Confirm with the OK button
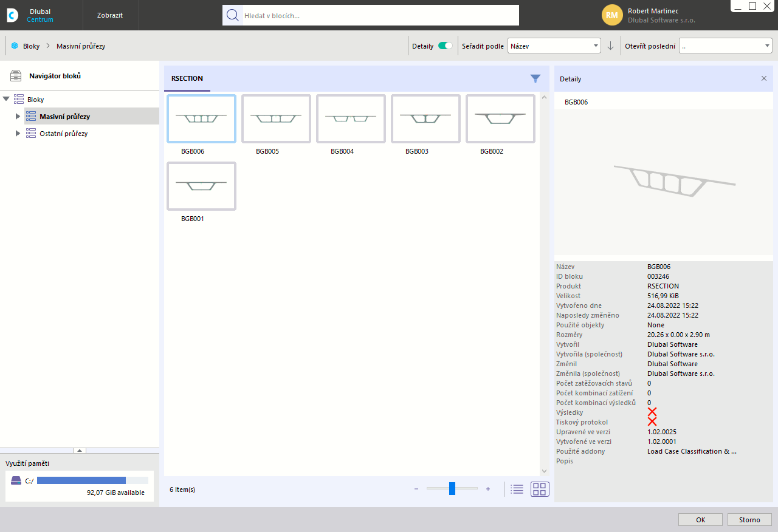 pyautogui.click(x=700, y=520)
